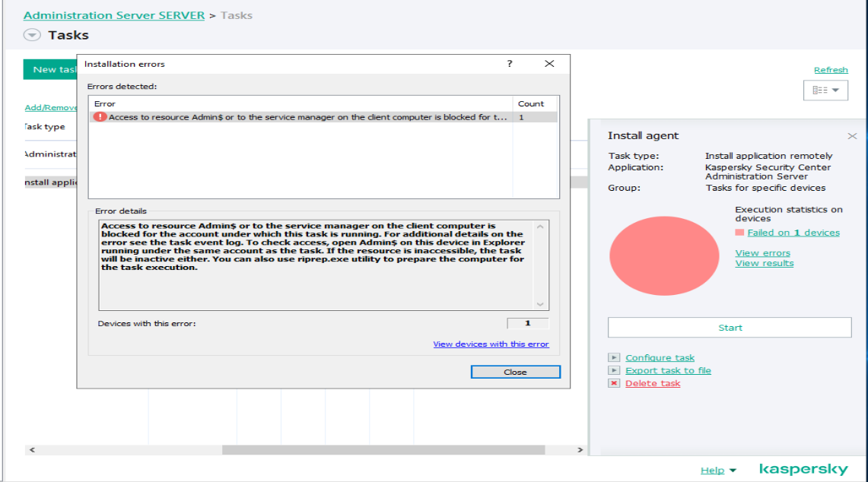Sort by the Count column header
The height and width of the screenshot is (482, 868).
coord(535,103)
